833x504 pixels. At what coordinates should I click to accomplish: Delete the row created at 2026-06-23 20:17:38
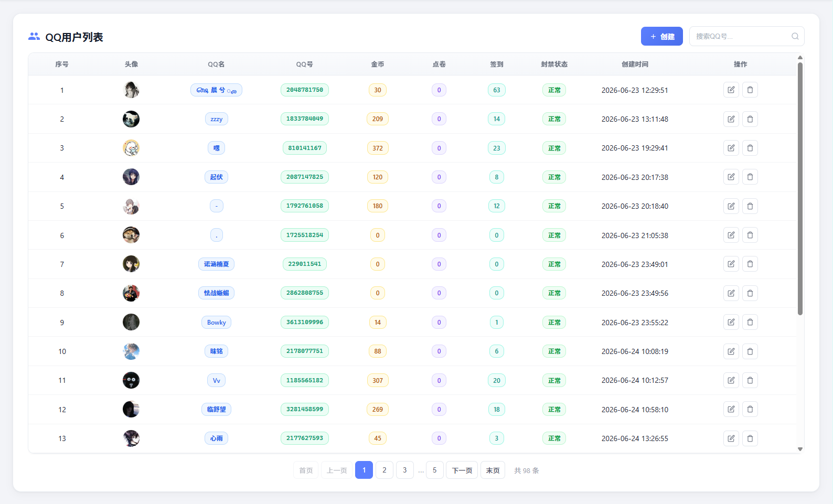click(750, 177)
